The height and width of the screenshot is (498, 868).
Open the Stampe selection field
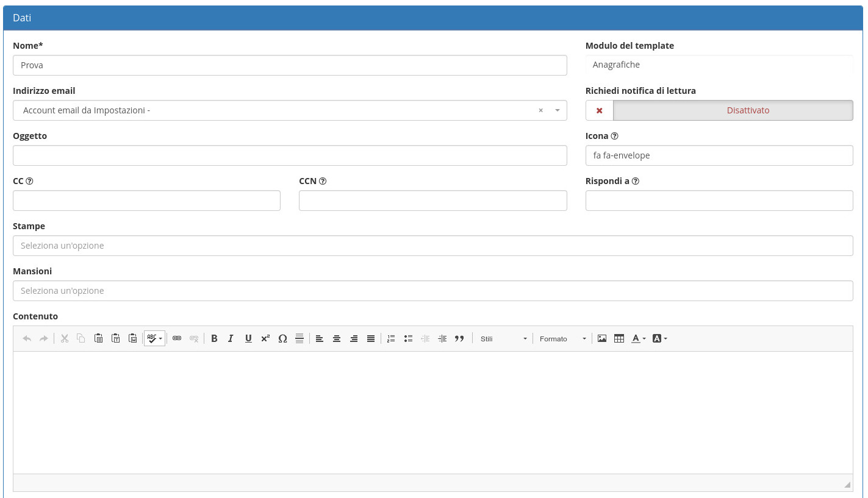click(x=432, y=246)
